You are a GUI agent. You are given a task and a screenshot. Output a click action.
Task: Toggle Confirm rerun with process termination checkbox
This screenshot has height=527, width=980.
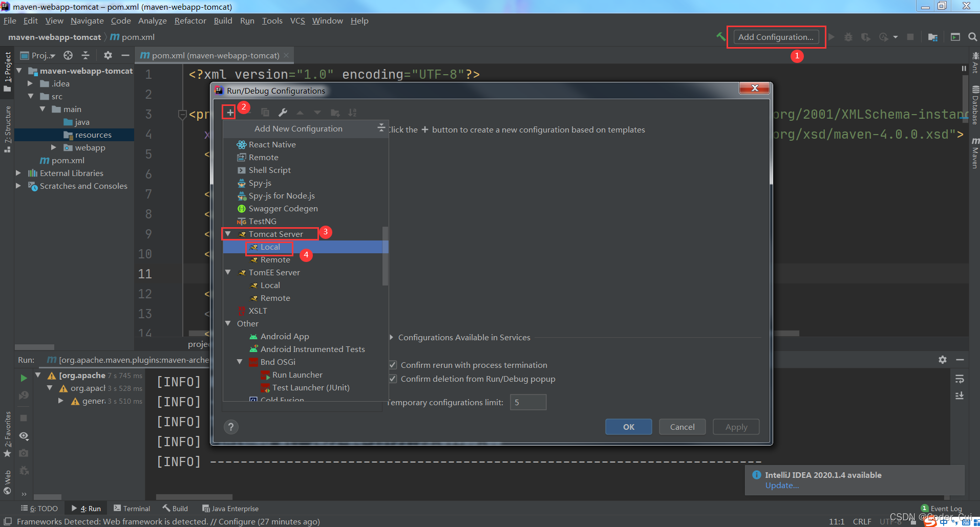[393, 365]
